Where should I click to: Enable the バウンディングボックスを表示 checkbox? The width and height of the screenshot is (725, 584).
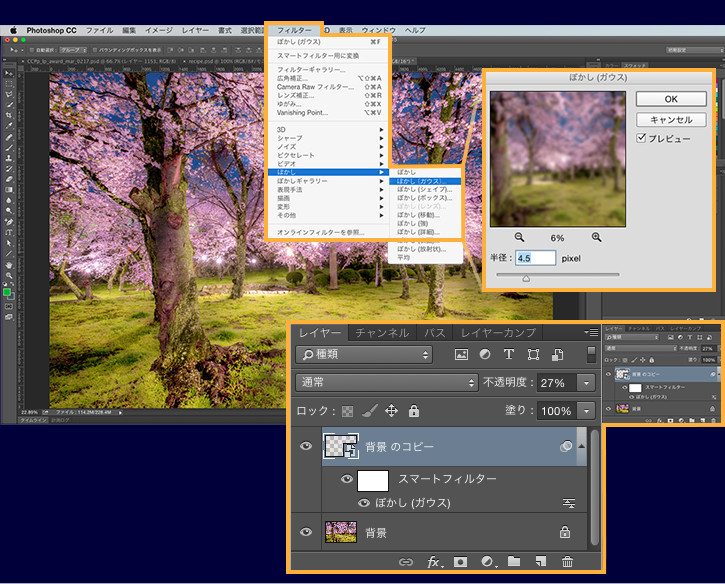(95, 49)
